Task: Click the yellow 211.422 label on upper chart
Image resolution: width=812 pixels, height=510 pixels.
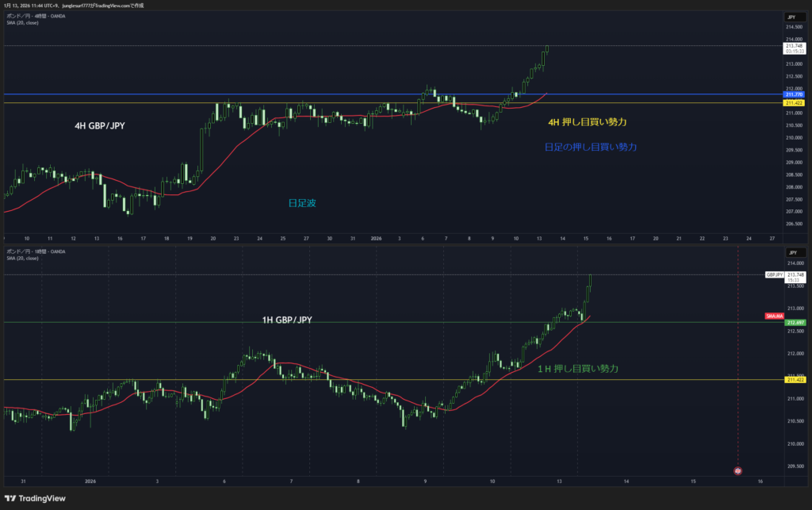Action: [x=794, y=103]
